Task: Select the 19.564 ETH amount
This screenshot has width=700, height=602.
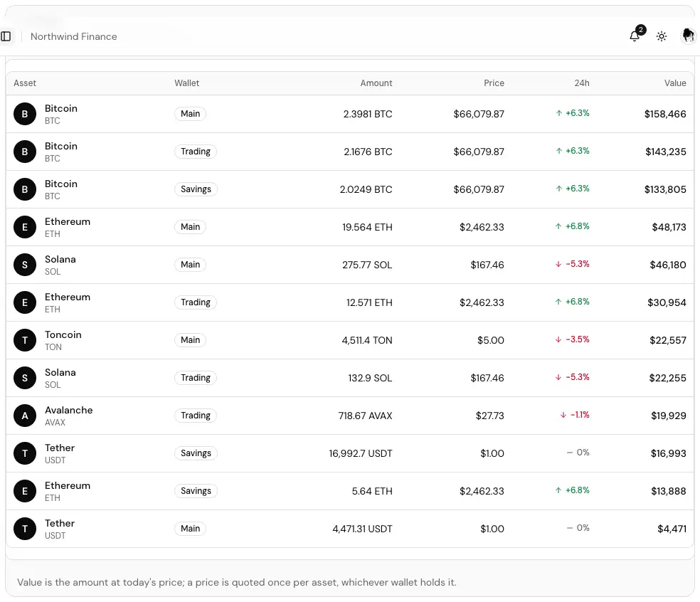Action: [367, 227]
